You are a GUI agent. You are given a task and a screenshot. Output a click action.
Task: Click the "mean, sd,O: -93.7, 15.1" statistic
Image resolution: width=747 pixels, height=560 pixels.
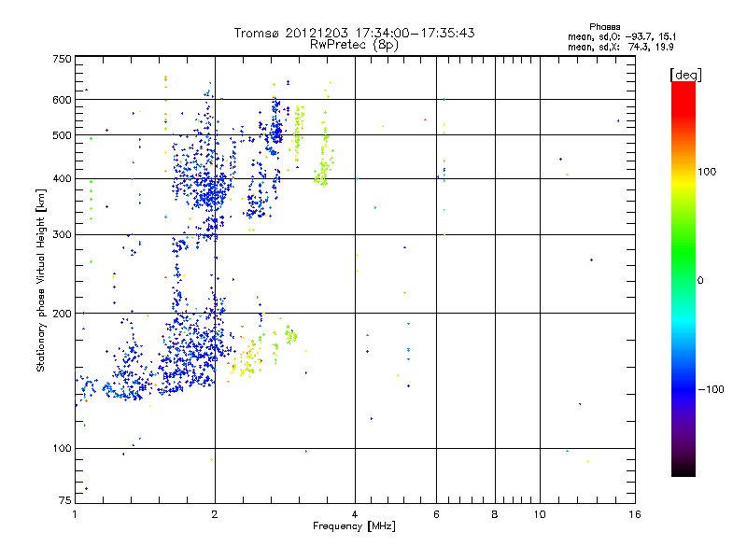click(x=621, y=36)
